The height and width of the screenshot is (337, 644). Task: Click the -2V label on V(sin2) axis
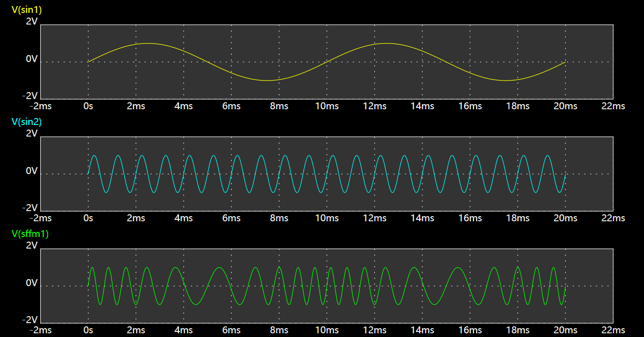pos(31,208)
